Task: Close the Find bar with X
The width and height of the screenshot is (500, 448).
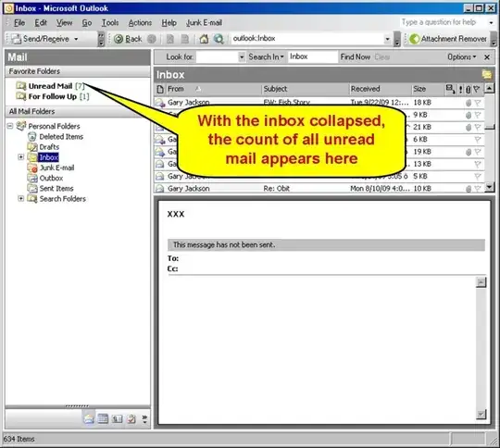Action: click(x=487, y=57)
